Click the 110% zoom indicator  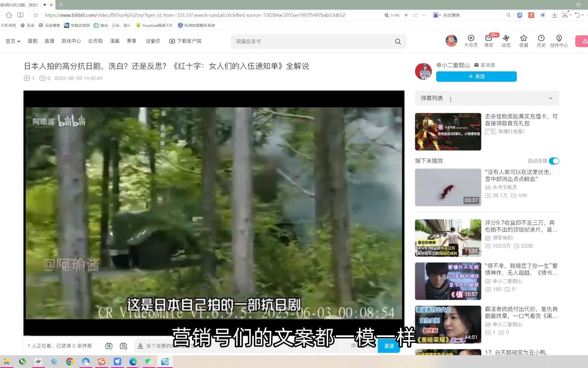pyautogui.click(x=392, y=15)
